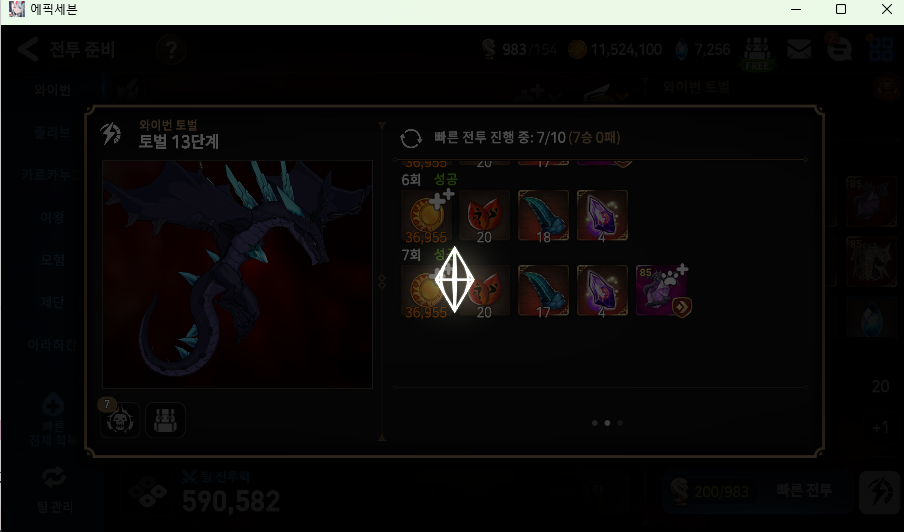Select round 7 blue claw material
This screenshot has height=532, width=904.
(x=543, y=290)
